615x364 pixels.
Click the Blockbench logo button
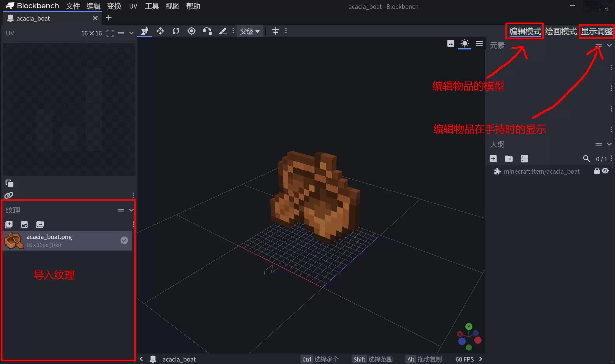click(32, 6)
